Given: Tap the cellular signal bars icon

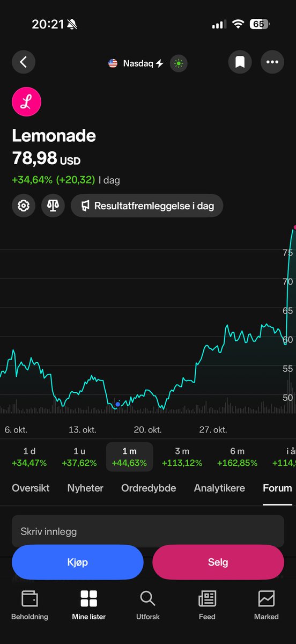Looking at the screenshot, I should coord(219,25).
